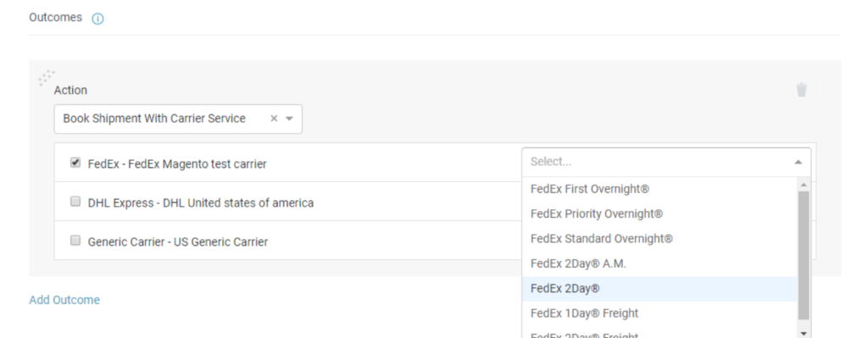Select the highlighted FedEx 2Day® option
Image resolution: width=868 pixels, height=338 pixels.
(x=659, y=289)
